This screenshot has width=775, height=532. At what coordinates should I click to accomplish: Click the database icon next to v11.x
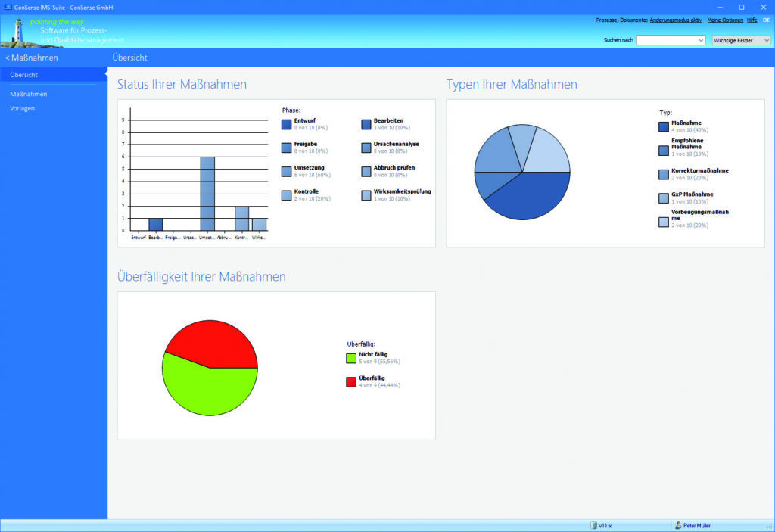click(x=593, y=525)
